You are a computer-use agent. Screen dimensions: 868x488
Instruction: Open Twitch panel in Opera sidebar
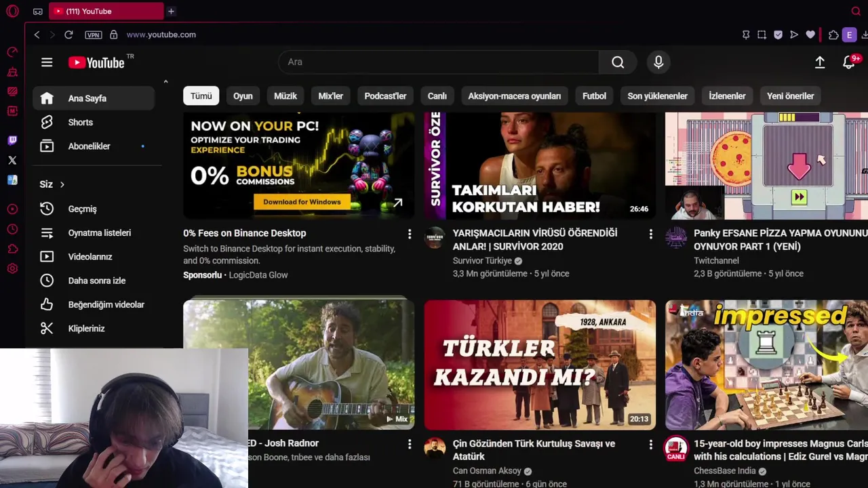[x=12, y=141]
